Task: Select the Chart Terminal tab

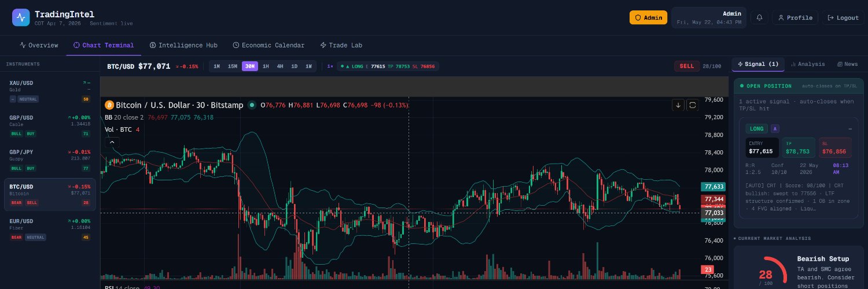Action: (104, 45)
